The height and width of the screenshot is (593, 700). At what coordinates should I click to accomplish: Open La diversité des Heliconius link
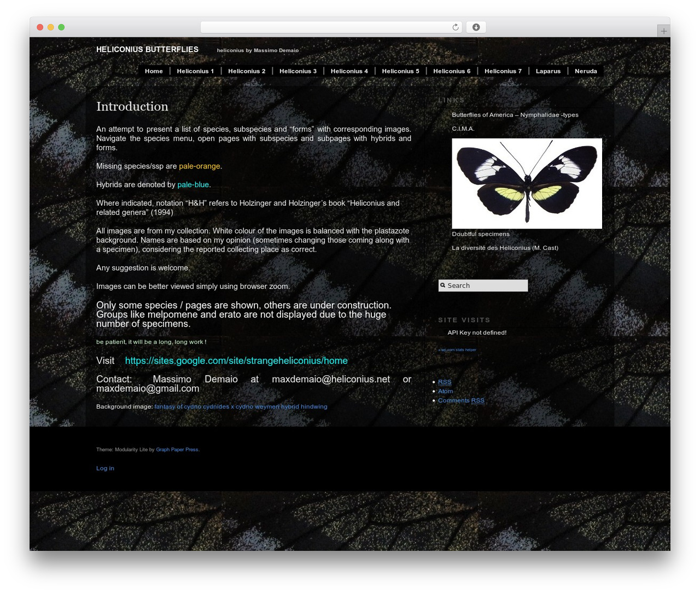[505, 248]
